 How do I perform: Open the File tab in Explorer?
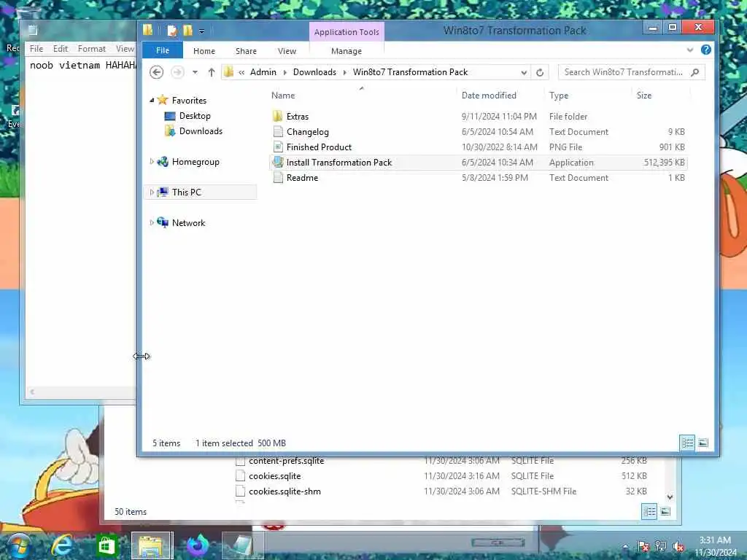[163, 50]
